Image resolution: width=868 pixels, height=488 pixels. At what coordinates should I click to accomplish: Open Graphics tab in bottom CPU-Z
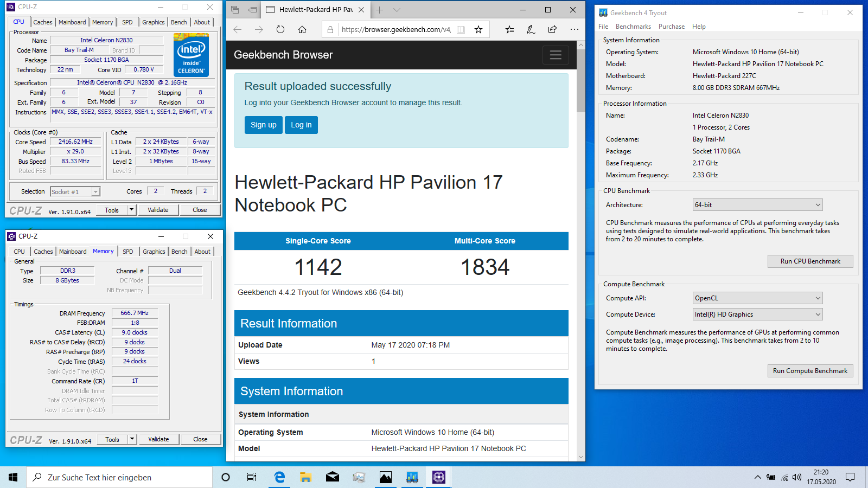coord(154,252)
